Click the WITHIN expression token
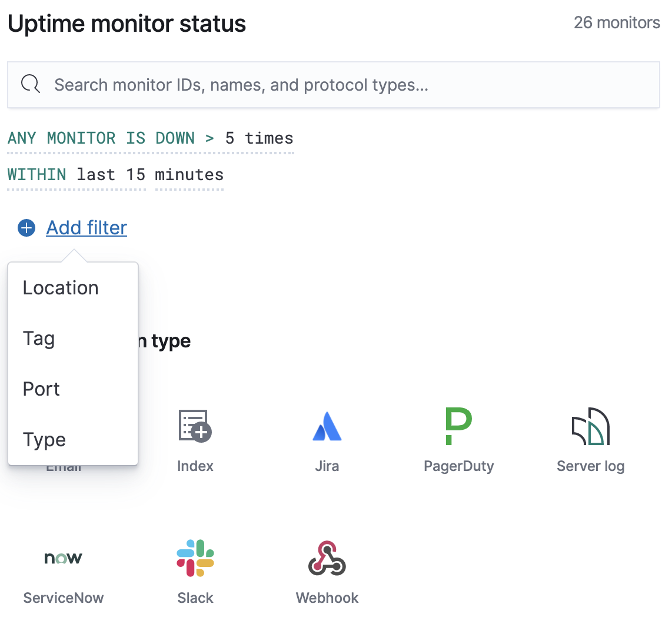Image resolution: width=672 pixels, height=617 pixels. coord(36,174)
